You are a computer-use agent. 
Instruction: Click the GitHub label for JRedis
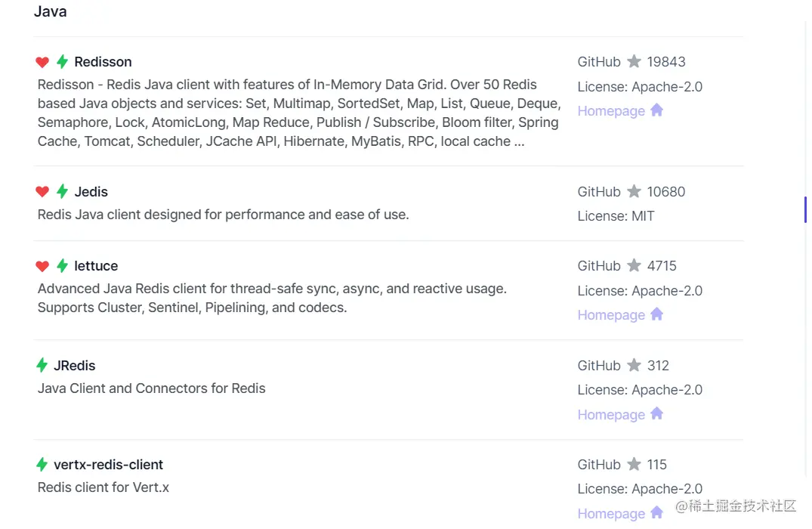click(599, 366)
